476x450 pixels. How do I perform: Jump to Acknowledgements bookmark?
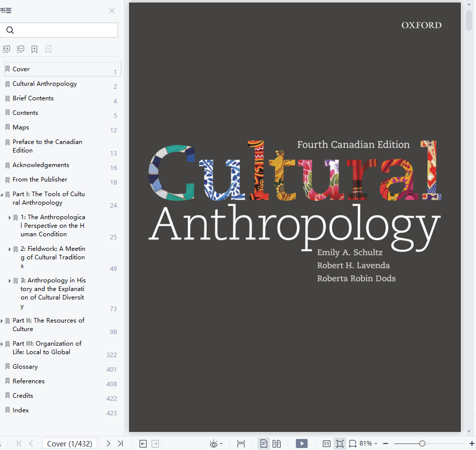click(x=41, y=165)
